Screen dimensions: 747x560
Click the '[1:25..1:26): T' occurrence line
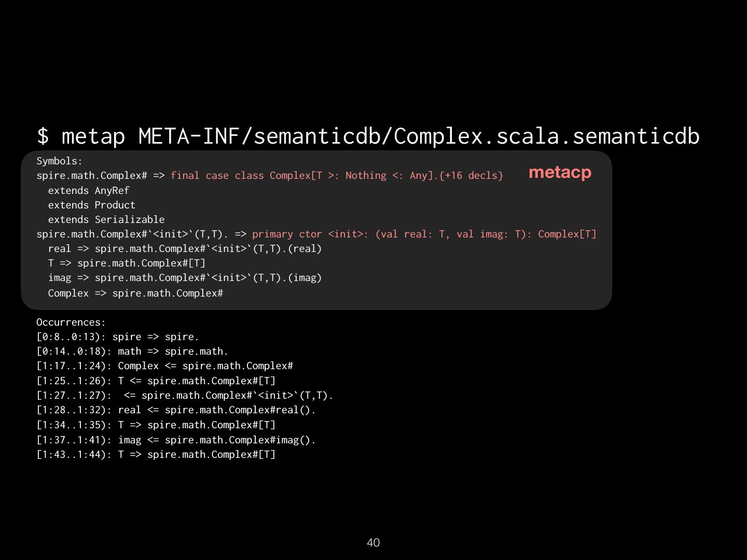[x=156, y=381]
